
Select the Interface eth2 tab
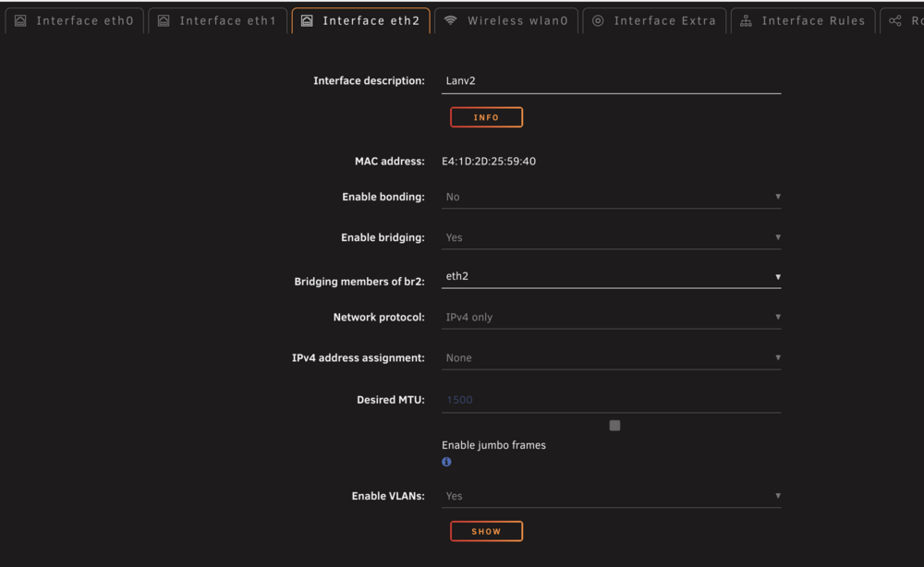point(360,20)
